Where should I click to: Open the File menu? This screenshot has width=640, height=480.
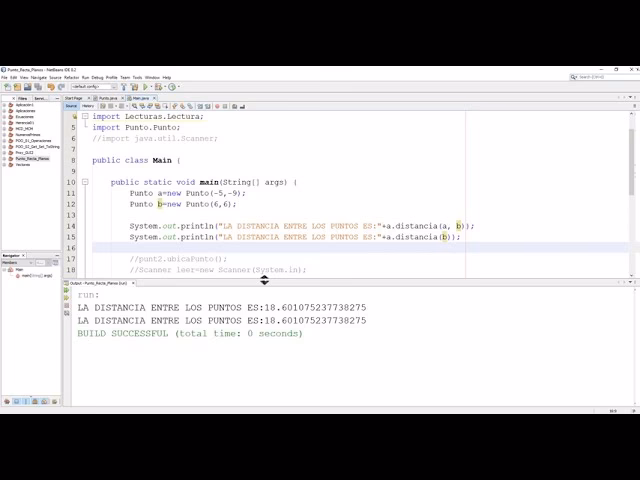coord(4,77)
